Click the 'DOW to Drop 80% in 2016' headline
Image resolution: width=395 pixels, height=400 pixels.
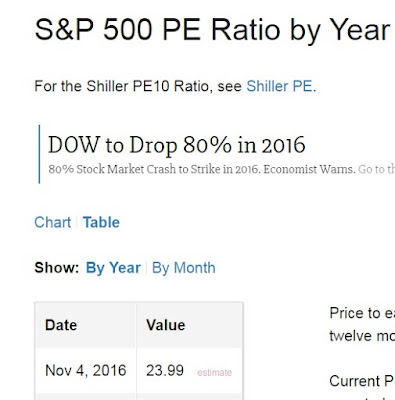pyautogui.click(x=177, y=145)
